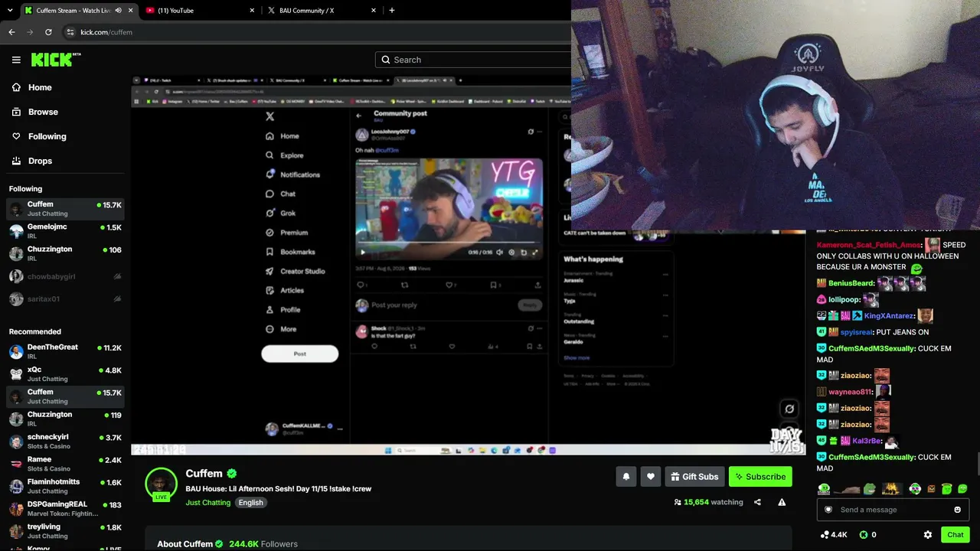Open xQc recommended channel

coord(65,374)
